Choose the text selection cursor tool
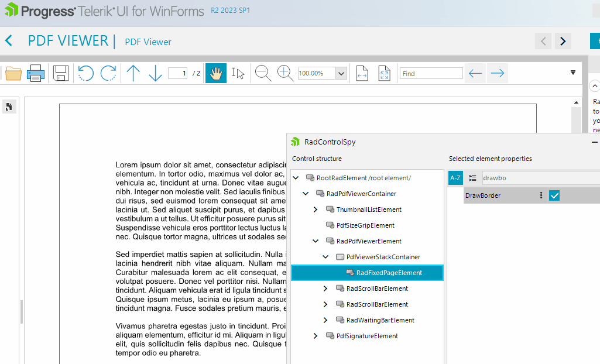 [x=238, y=73]
